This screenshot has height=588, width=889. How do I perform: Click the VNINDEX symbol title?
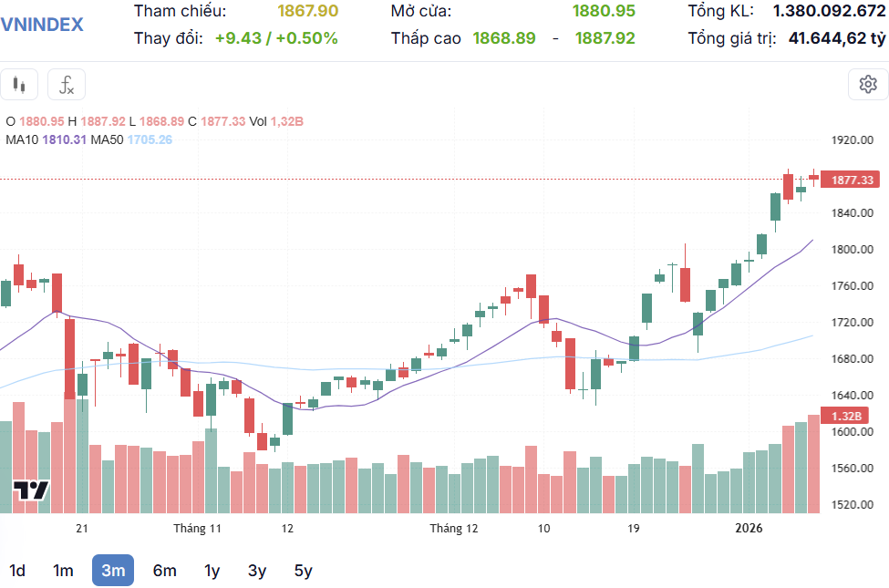point(42,25)
